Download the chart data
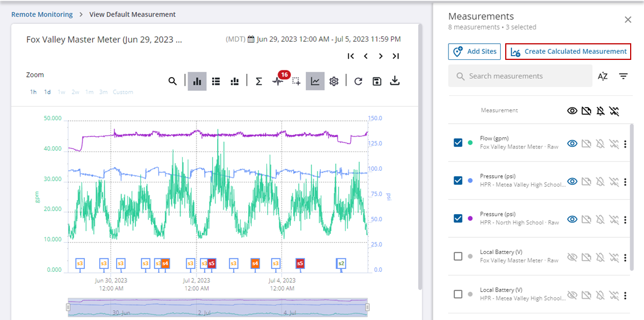 pos(395,82)
